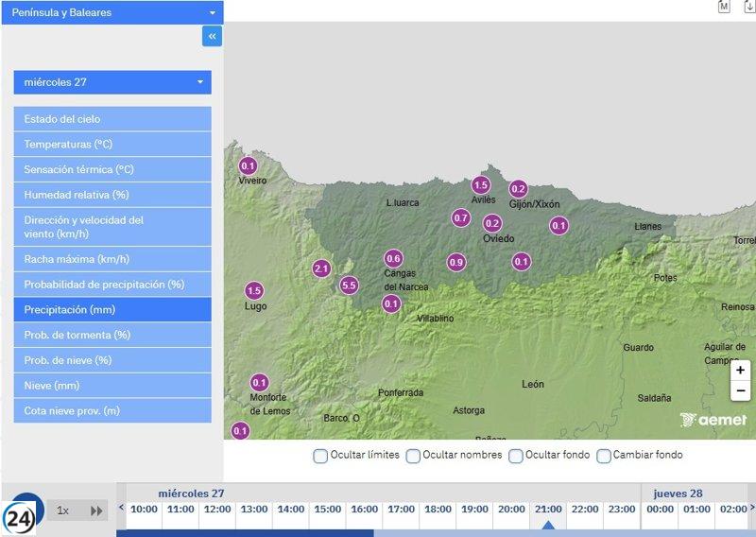Open the Península y Baleares region dropdown
Screen dimensions: 756x537
tap(112, 12)
